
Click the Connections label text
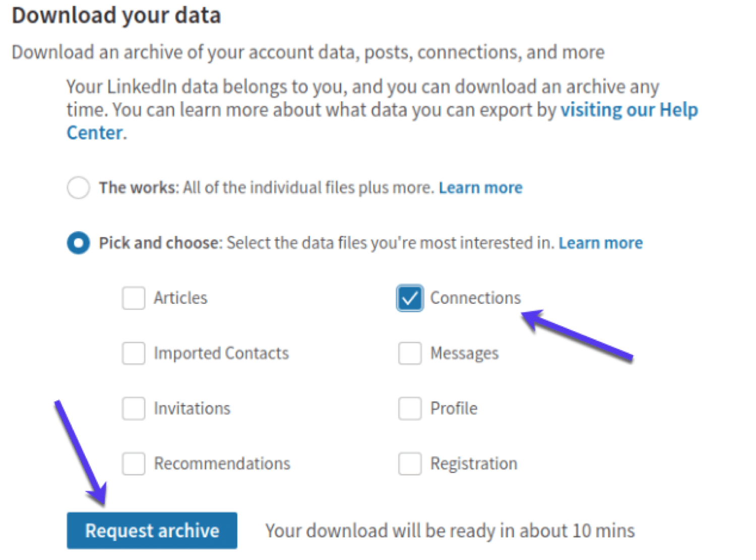(475, 298)
